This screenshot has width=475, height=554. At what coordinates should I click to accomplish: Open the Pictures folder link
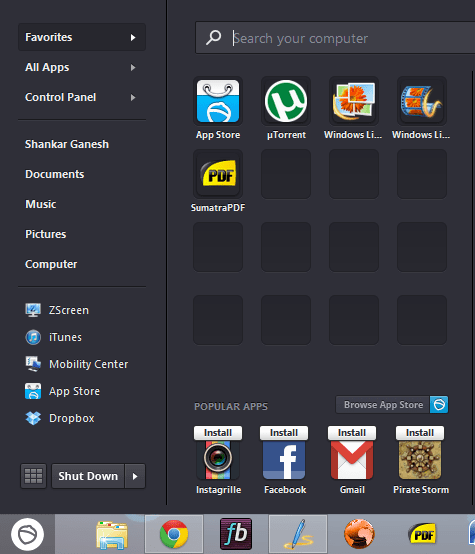(x=46, y=234)
